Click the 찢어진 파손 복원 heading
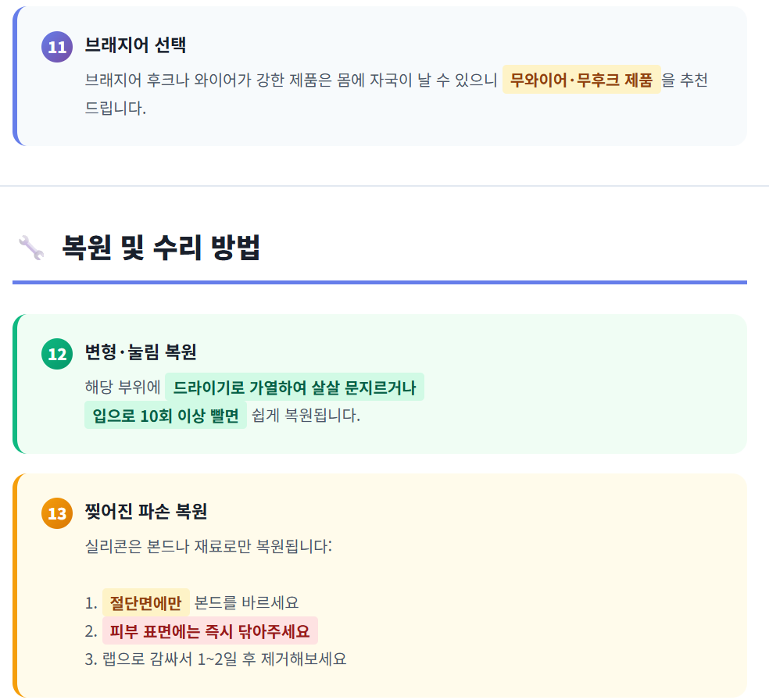769x700 pixels. [145, 512]
